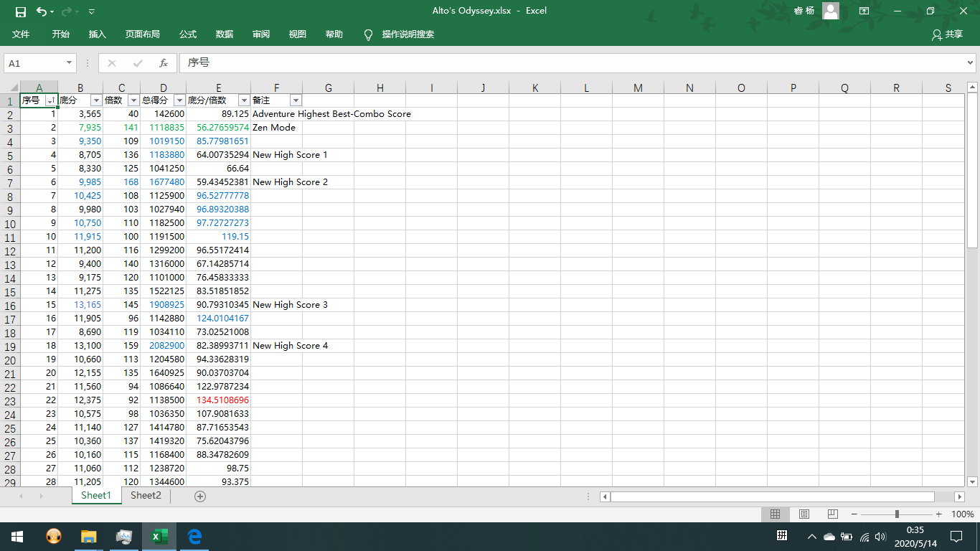This screenshot has width=980, height=551.
Task: Open the 底分 filter dropdown
Action: 97,100
